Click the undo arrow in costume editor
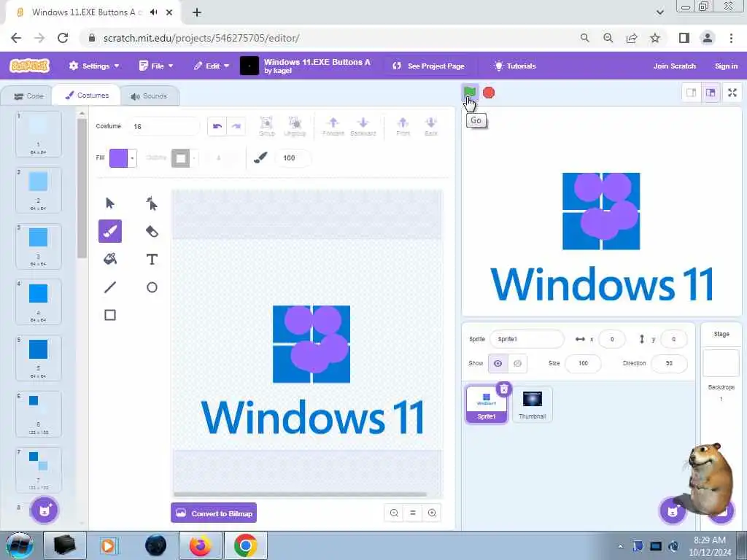This screenshot has width=747, height=560. coord(217,126)
